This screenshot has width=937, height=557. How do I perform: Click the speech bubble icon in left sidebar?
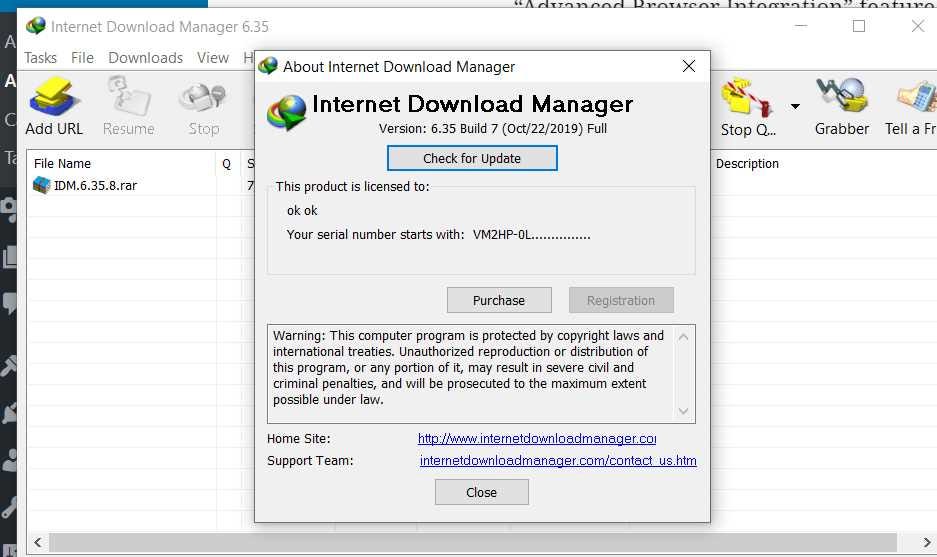8,303
